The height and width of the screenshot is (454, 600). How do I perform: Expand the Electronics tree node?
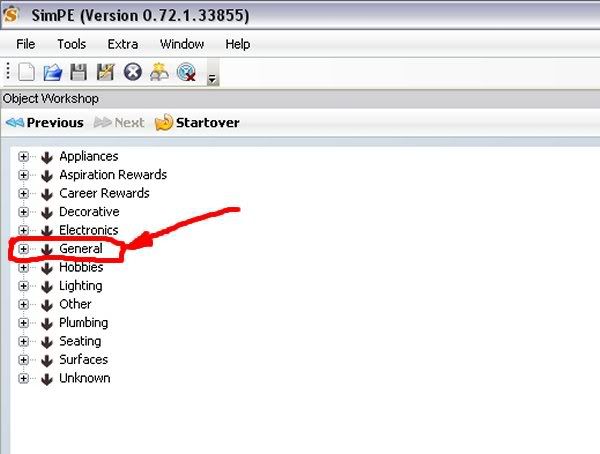click(x=23, y=230)
